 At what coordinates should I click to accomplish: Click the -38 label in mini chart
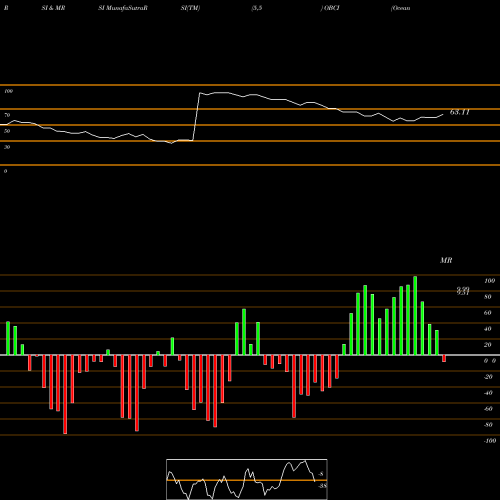tap(322, 486)
